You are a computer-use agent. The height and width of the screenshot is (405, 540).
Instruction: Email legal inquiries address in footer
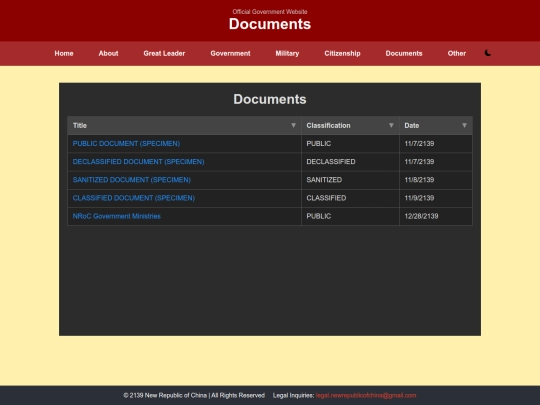366,395
